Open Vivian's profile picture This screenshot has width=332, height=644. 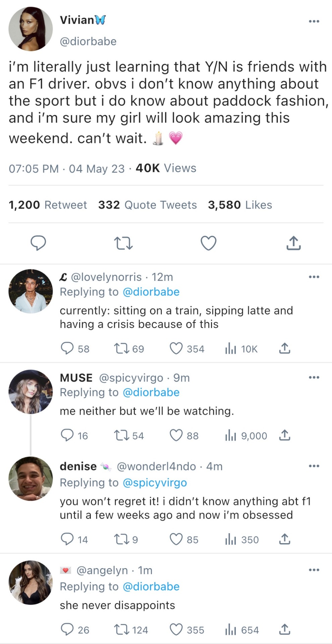pos(31,29)
